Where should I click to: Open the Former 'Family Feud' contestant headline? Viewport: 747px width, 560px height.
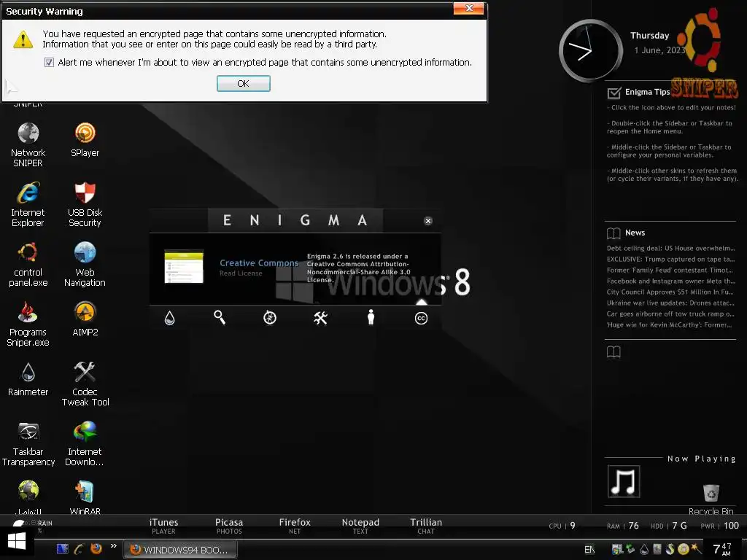click(671, 270)
